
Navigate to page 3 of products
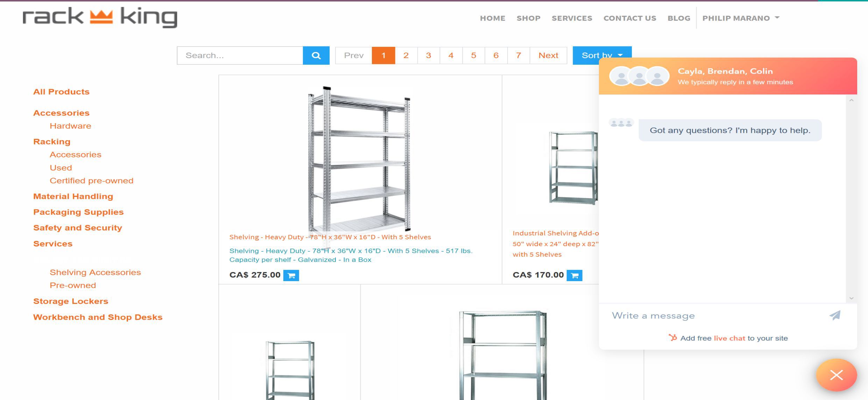coord(429,55)
